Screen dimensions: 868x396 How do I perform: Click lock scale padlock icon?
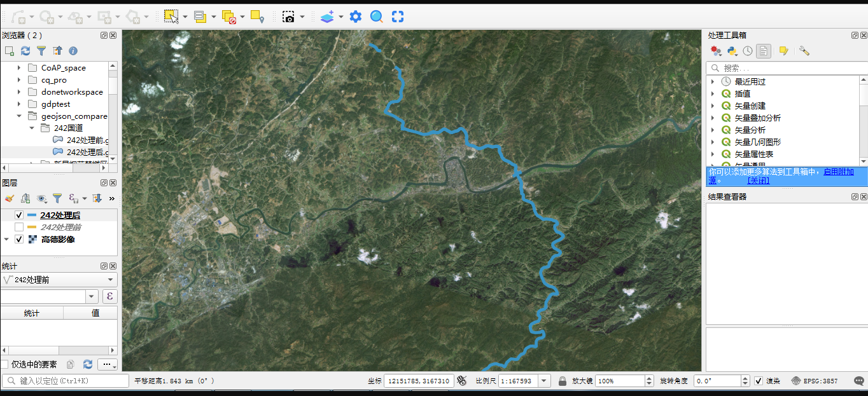pyautogui.click(x=563, y=381)
